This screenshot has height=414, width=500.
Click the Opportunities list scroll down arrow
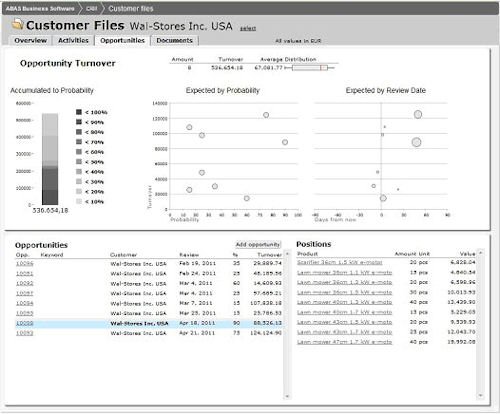pyautogui.click(x=287, y=396)
